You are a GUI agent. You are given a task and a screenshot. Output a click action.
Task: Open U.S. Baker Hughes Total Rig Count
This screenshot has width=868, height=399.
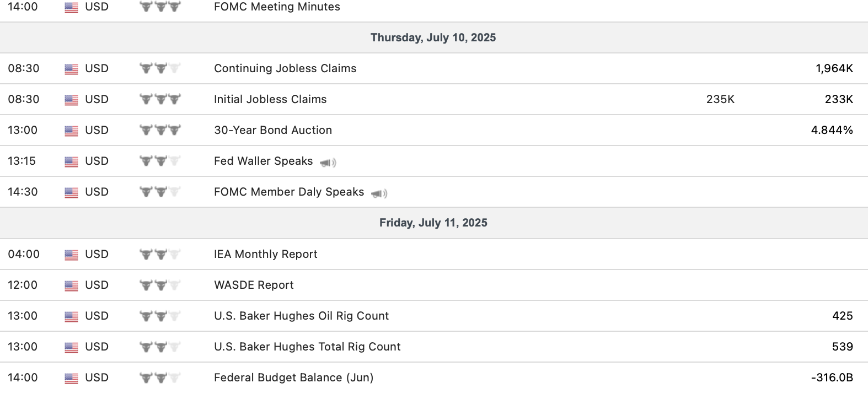click(307, 347)
